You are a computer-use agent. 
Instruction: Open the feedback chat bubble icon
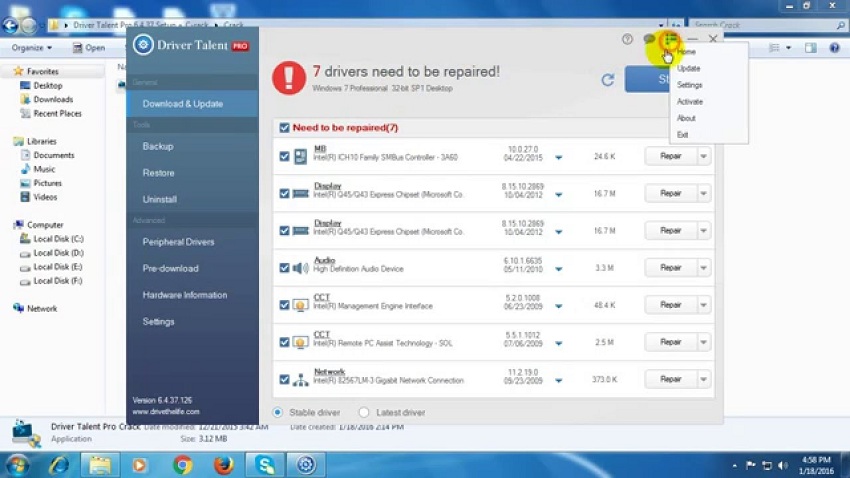pyautogui.click(x=648, y=39)
